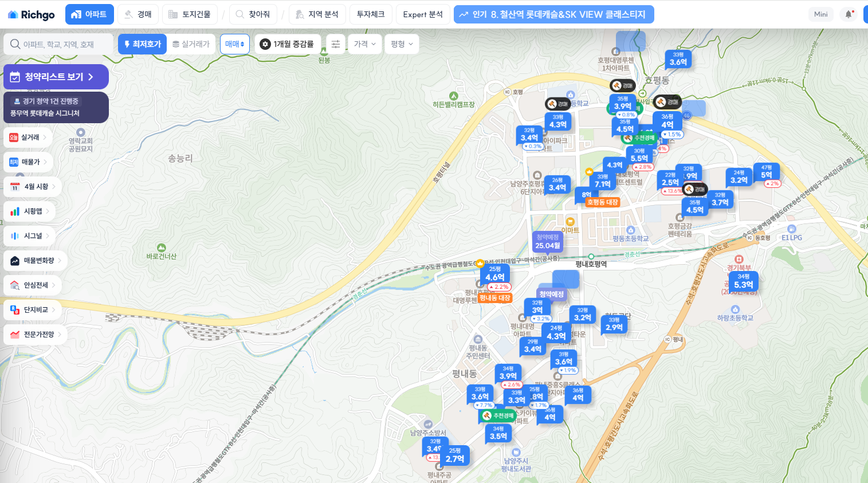Click the 청약예정 marker near 평내호평역
Image resolution: width=868 pixels, height=483 pixels.
pyautogui.click(x=551, y=294)
